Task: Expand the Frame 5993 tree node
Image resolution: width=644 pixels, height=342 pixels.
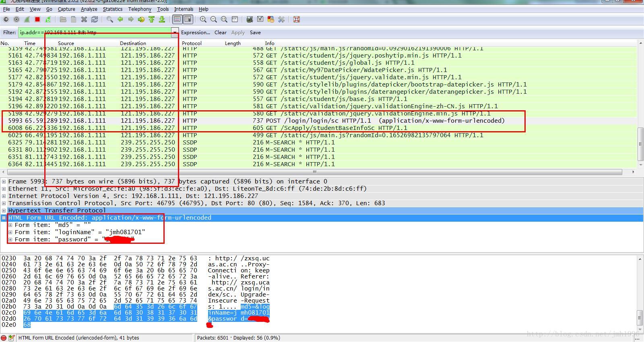Action: (x=4, y=181)
